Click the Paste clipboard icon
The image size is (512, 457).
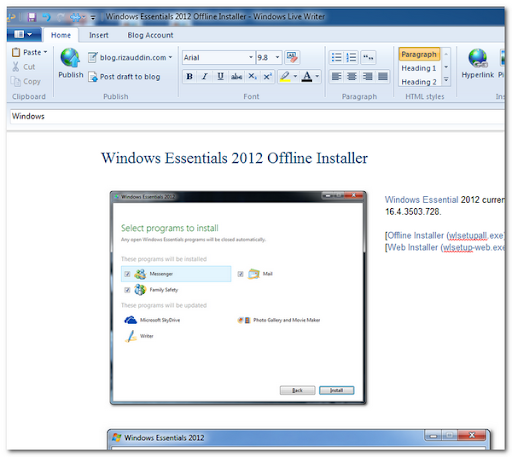coord(16,52)
